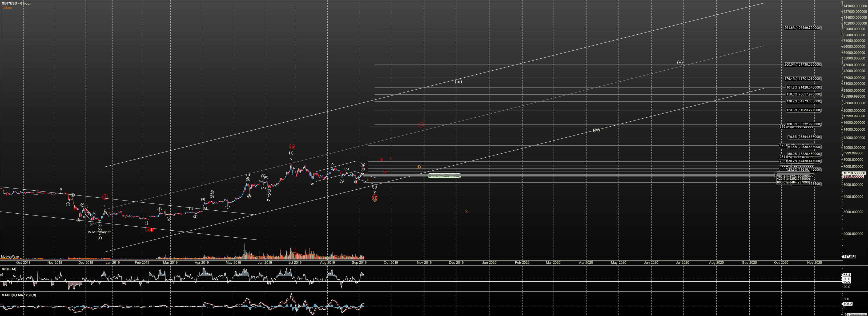Click the Dec-2019 date on time axis

click(456, 263)
